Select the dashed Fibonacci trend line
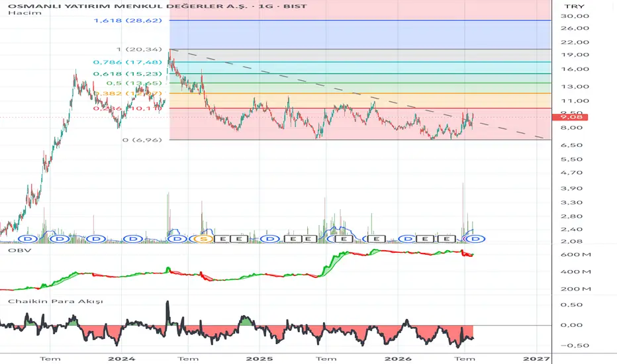This screenshot has height=364, width=617. (356, 94)
